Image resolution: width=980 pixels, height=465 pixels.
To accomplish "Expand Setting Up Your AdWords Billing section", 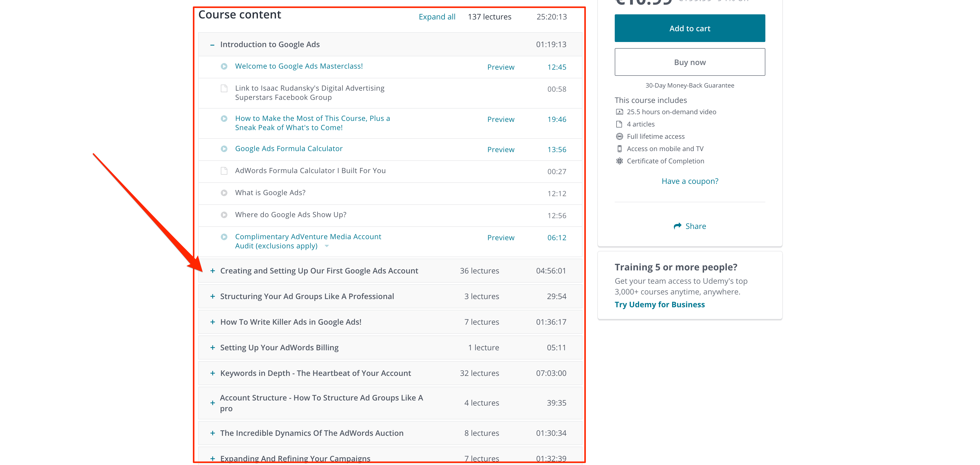I will (213, 347).
